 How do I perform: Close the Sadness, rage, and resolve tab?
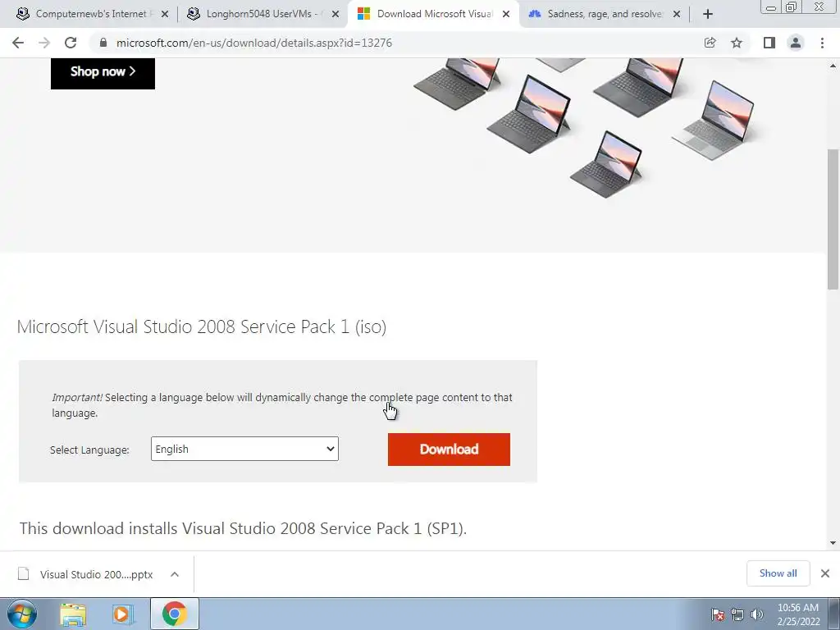point(677,15)
